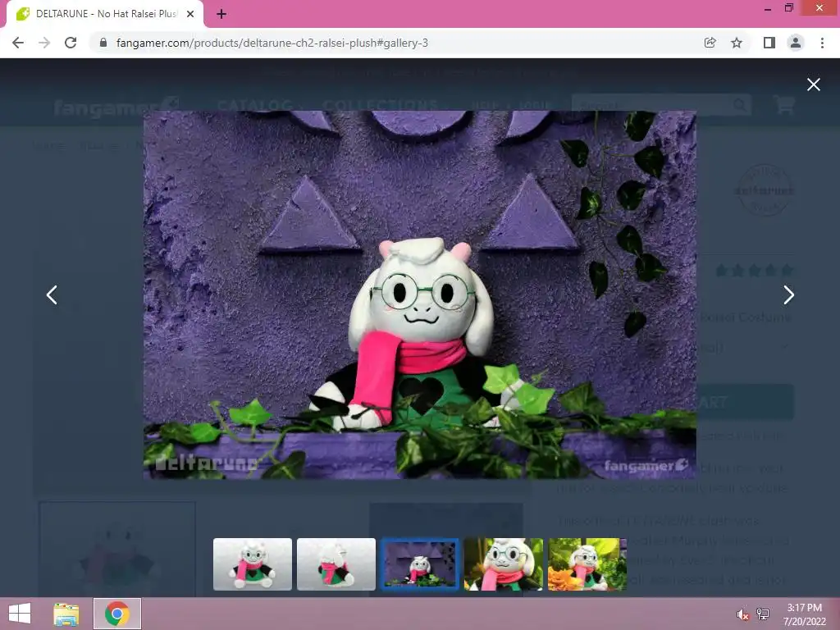Open Chrome's three-dot menu

(x=822, y=43)
